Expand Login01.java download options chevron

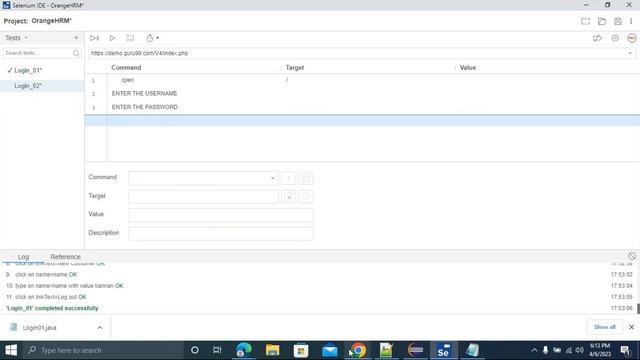point(100,328)
